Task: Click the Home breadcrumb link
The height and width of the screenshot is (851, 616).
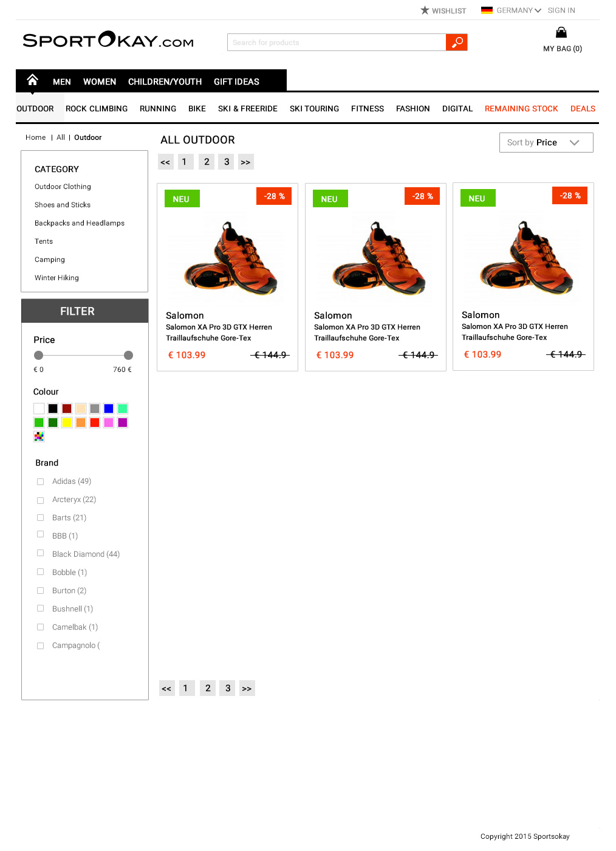Action: coord(35,137)
